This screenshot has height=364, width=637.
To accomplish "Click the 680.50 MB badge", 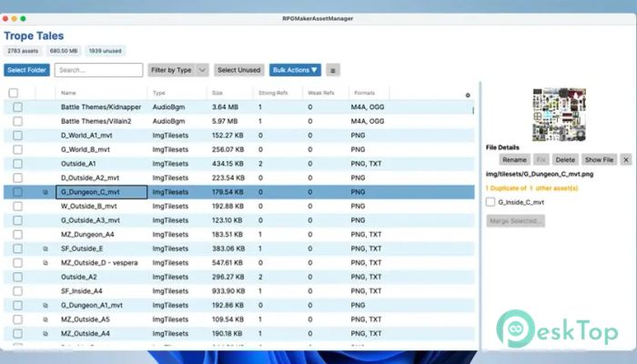I will point(64,51).
